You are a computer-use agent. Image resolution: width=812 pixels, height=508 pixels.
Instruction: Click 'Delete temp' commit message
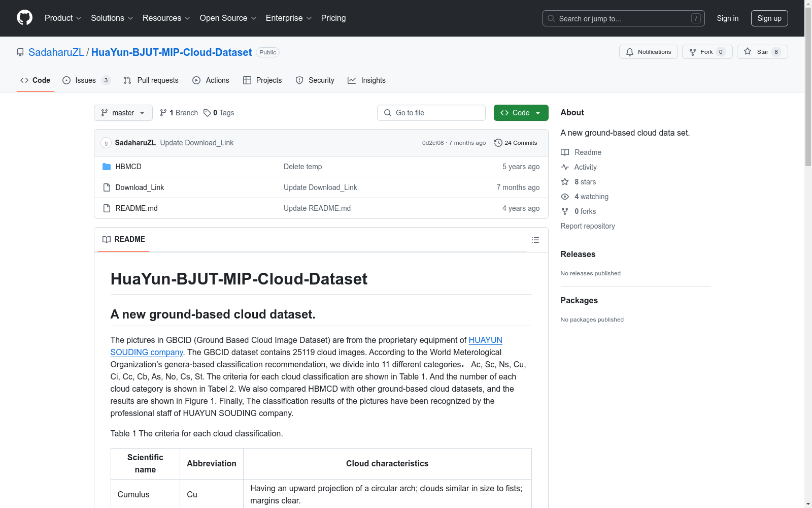pyautogui.click(x=302, y=167)
